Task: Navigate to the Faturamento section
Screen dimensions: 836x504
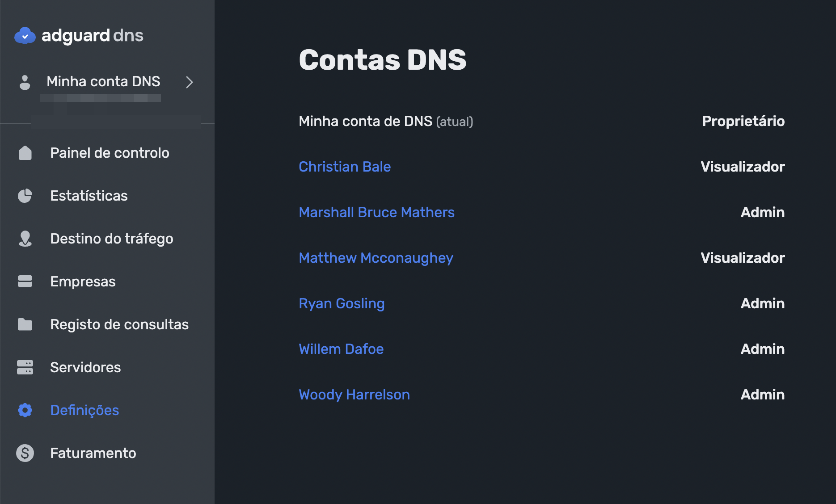Action: pyautogui.click(x=93, y=453)
